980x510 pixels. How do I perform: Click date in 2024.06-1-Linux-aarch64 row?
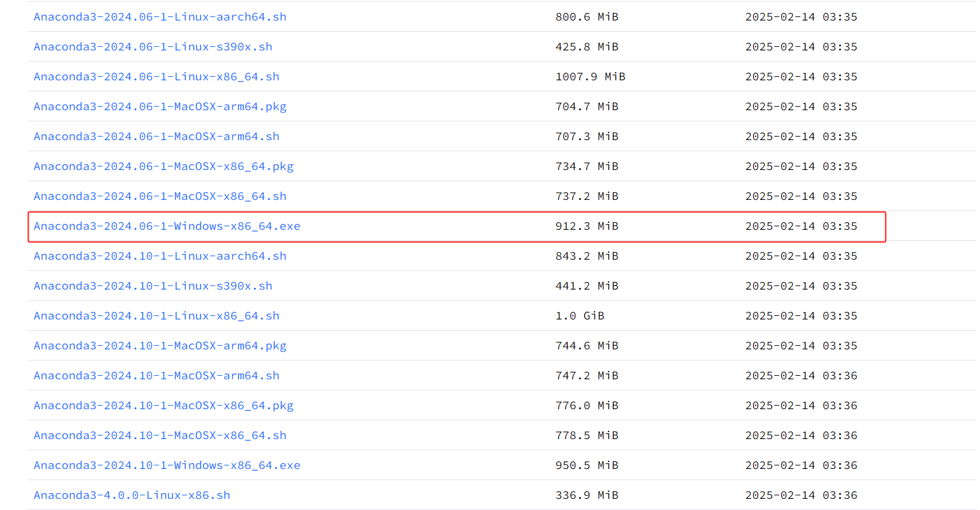[801, 17]
